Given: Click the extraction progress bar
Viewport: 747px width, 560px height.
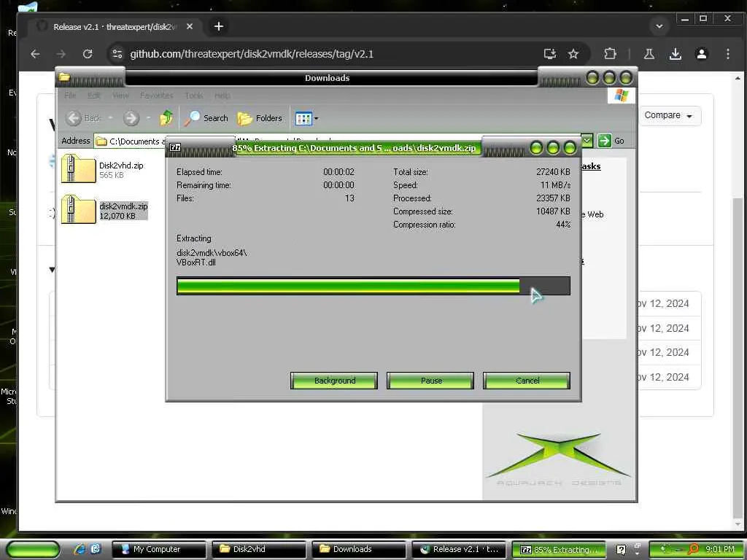Looking at the screenshot, I should [x=373, y=286].
